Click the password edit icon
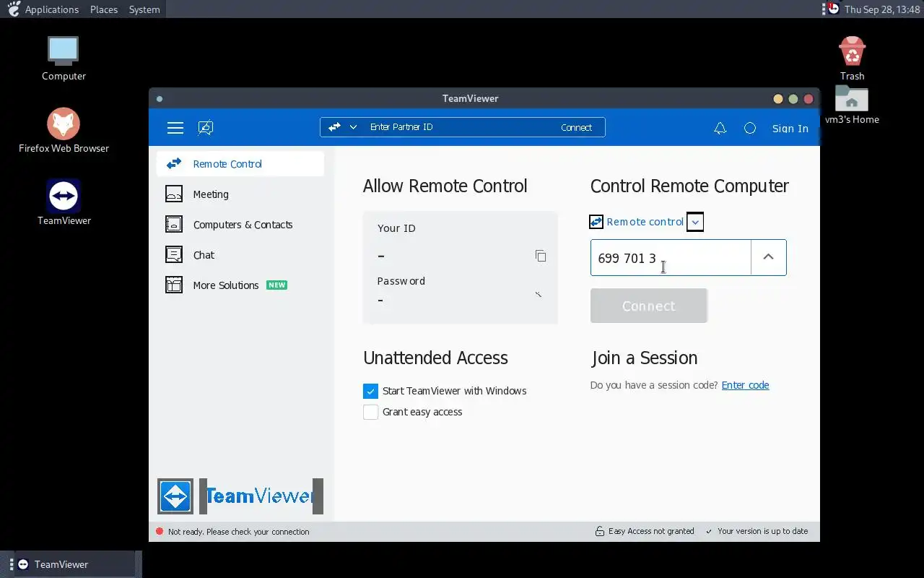The width and height of the screenshot is (924, 578). (539, 294)
